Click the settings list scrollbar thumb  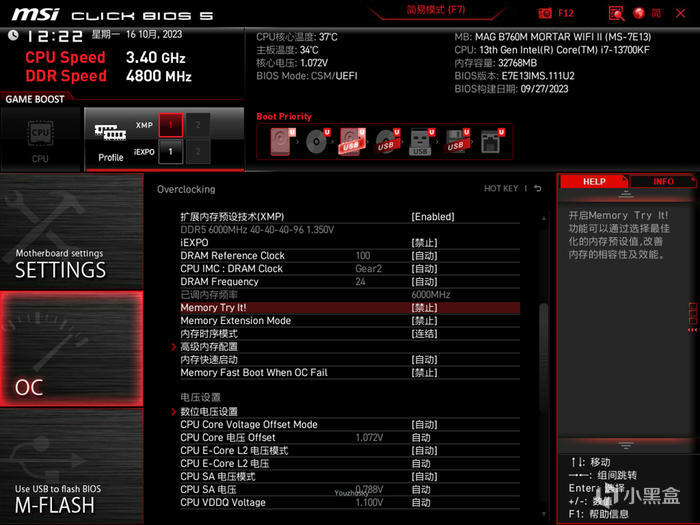(543, 357)
